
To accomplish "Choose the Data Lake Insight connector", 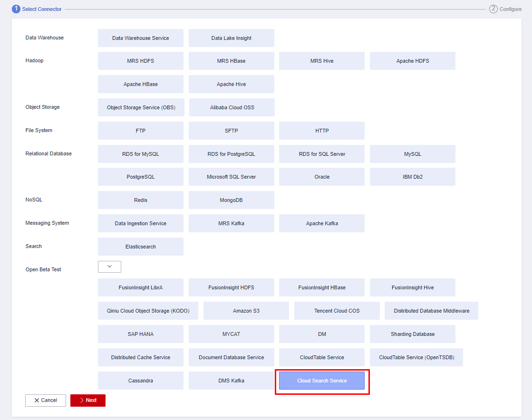I will 232,38.
